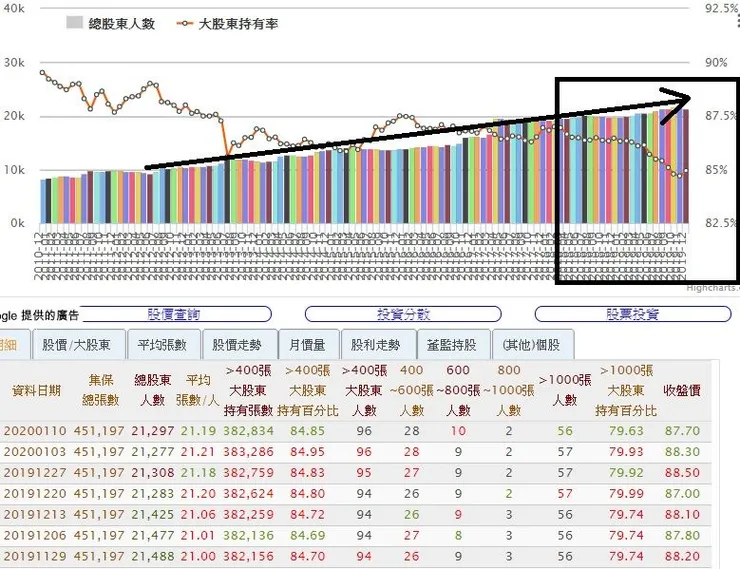Screen dimensions: 740x569
Task: Click the 88.50 closing price cell
Action: click(682, 473)
